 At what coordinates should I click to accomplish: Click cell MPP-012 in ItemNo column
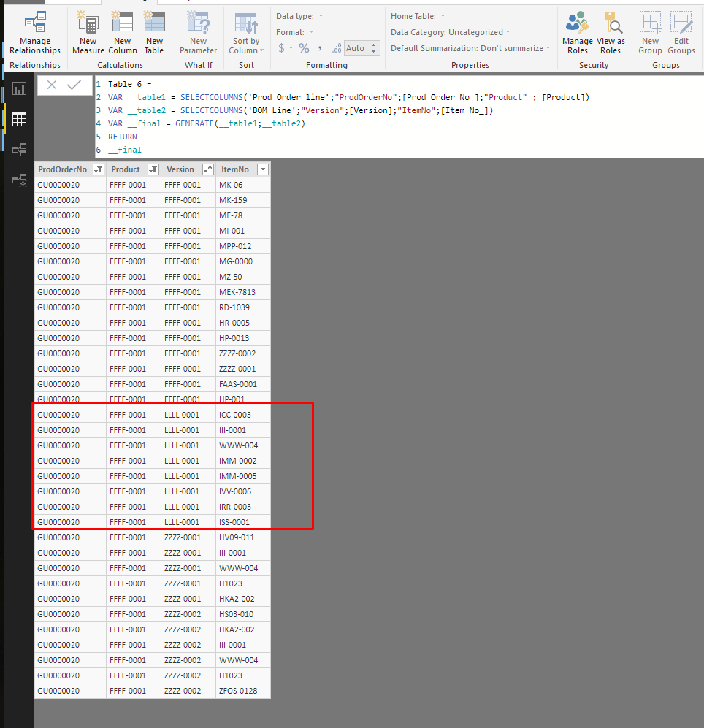(x=243, y=246)
